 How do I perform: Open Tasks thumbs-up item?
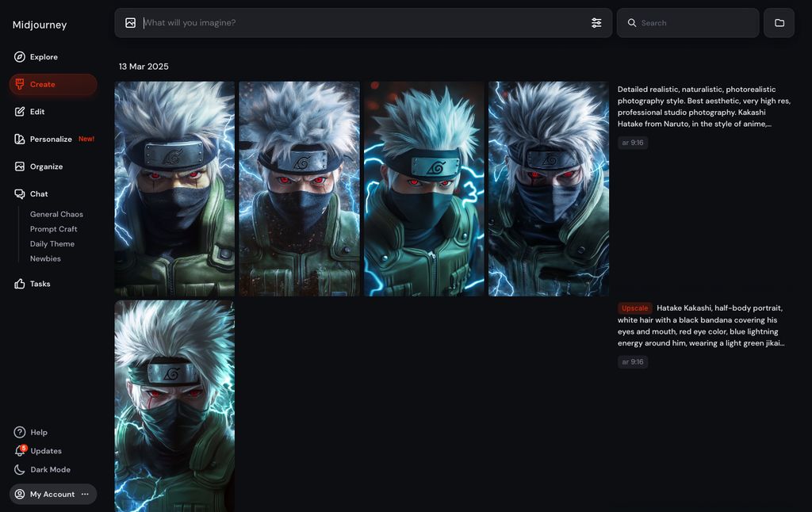click(x=40, y=284)
